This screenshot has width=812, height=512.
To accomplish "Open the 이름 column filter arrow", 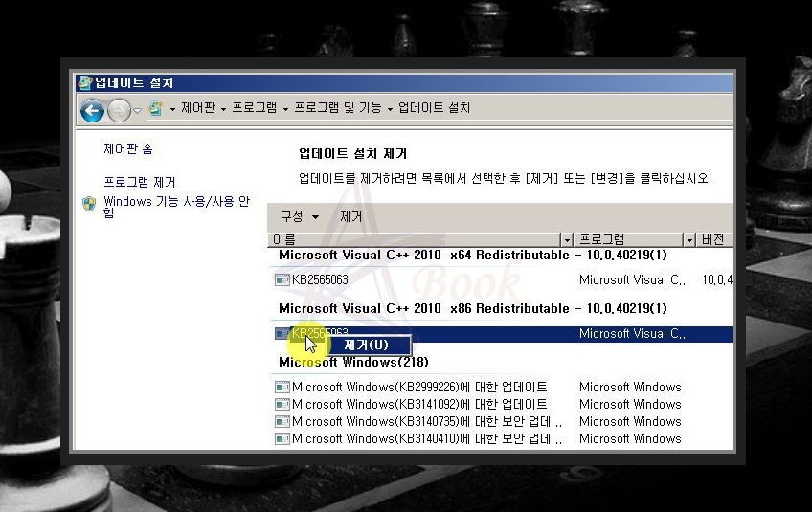I will (567, 239).
